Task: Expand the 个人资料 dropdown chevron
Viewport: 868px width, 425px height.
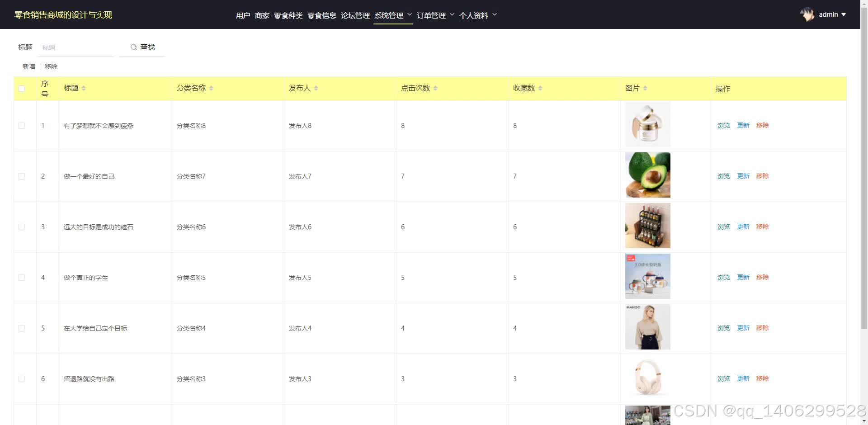Action: click(x=495, y=14)
